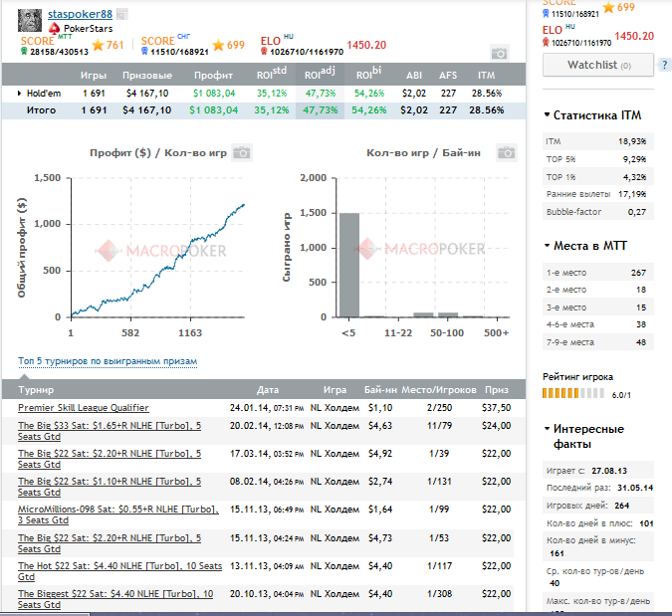Image resolution: width=672 pixels, height=616 pixels.
Task: Click the blue question mark help icon
Action: pos(664,65)
